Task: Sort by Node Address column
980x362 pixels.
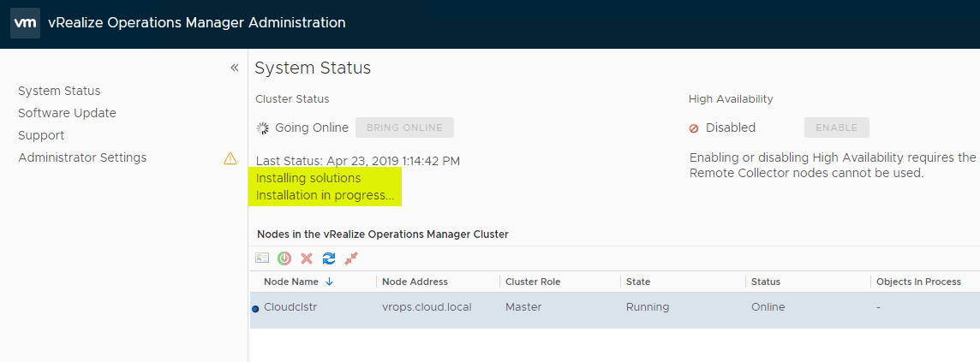Action: click(x=415, y=282)
